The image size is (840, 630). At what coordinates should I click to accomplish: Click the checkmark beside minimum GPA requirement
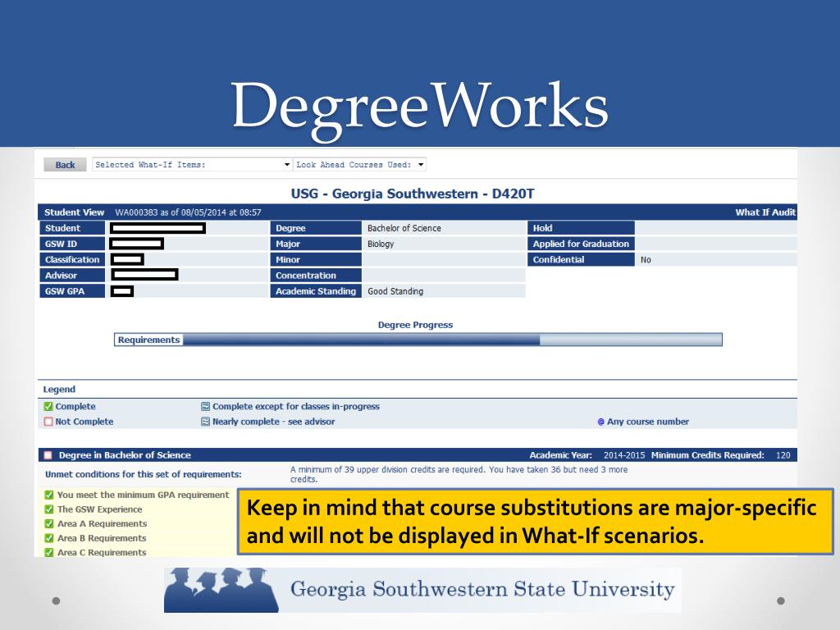(48, 495)
